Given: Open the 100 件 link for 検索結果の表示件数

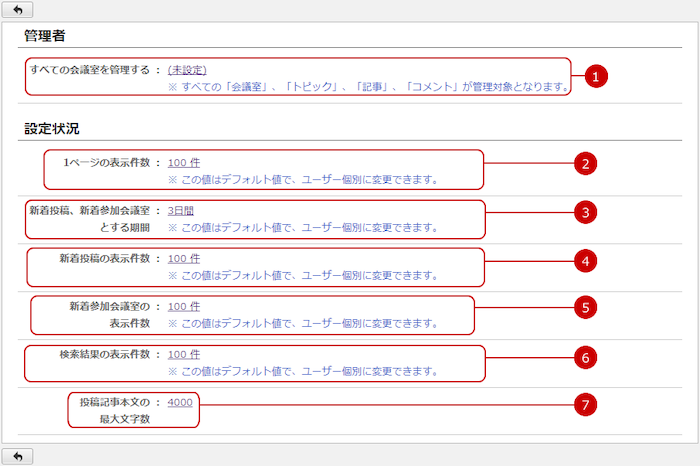Looking at the screenshot, I should coord(184,354).
